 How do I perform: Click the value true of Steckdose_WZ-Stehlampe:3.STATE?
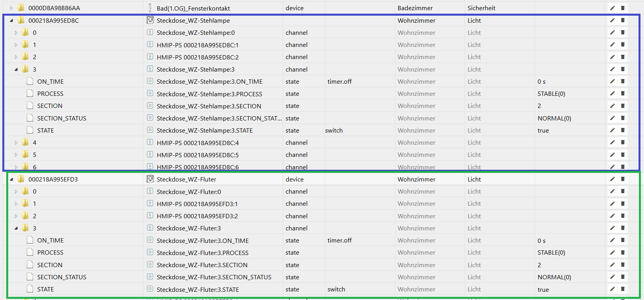click(x=543, y=130)
